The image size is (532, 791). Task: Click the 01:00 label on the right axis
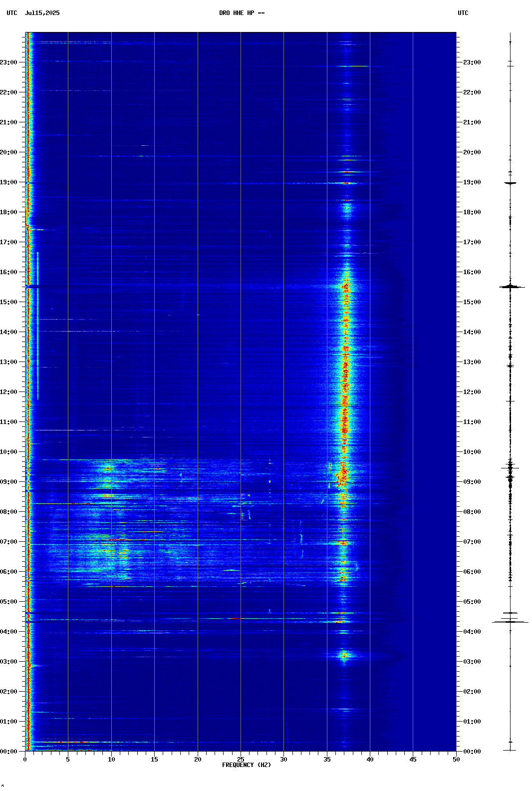472,722
